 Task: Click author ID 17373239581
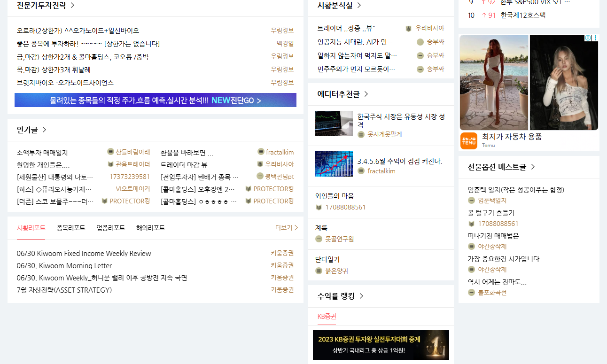(x=130, y=177)
